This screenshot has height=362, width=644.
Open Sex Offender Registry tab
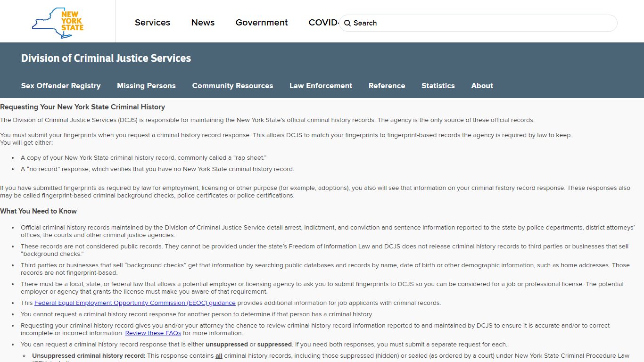tap(61, 86)
